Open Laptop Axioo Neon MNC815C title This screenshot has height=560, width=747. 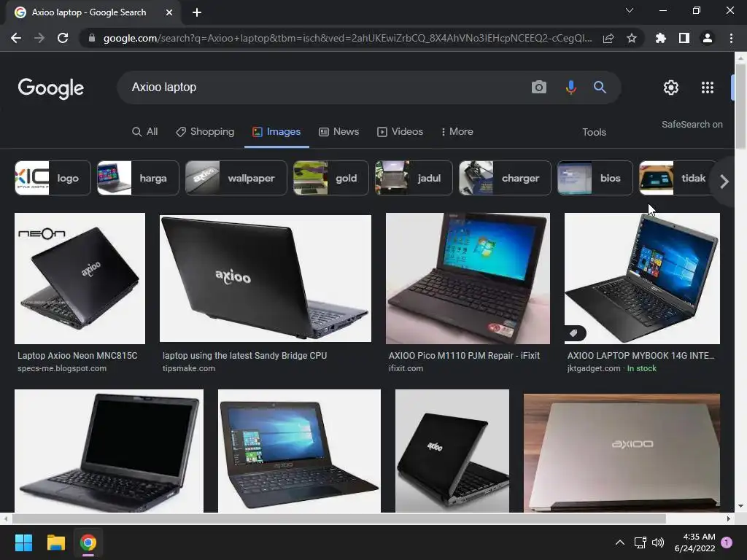point(77,355)
